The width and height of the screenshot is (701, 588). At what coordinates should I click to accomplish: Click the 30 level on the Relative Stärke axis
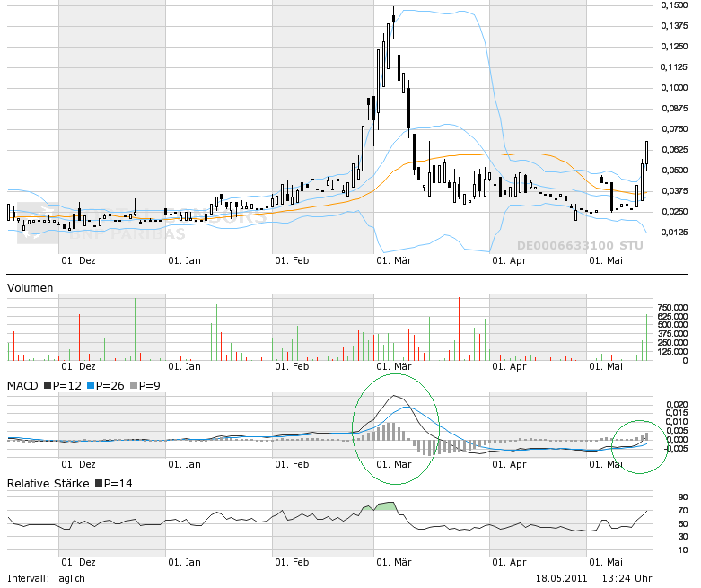(x=683, y=537)
